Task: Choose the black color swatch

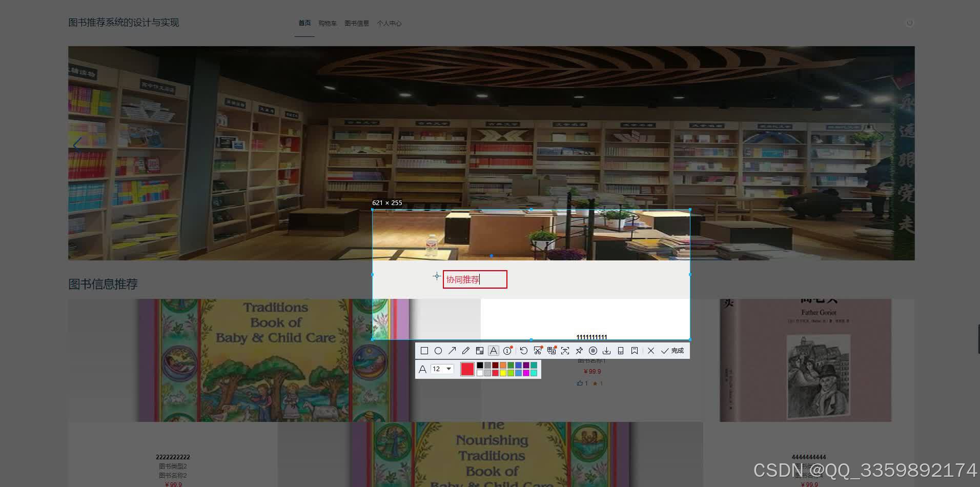Action: click(x=480, y=365)
